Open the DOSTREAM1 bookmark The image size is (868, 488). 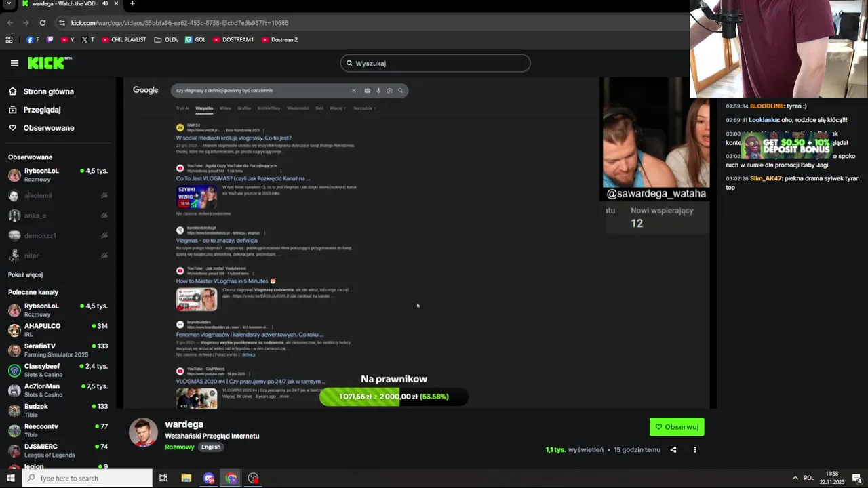(x=233, y=39)
